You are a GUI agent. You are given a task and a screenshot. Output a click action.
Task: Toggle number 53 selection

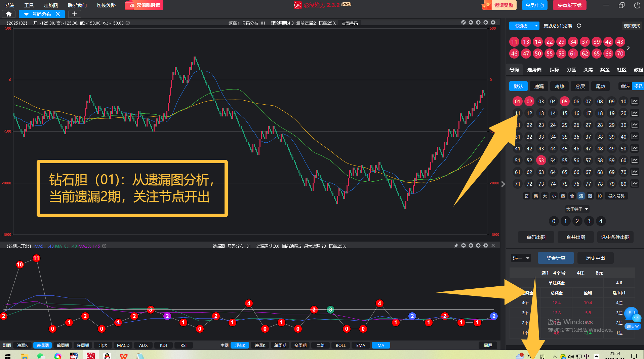(541, 160)
